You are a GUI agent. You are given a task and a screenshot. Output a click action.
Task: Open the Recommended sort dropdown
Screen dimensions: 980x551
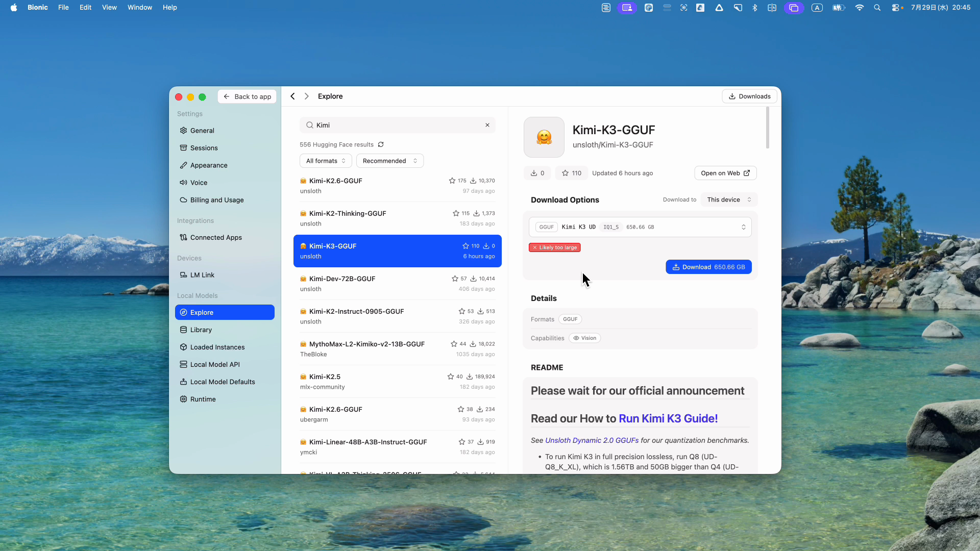click(x=390, y=161)
